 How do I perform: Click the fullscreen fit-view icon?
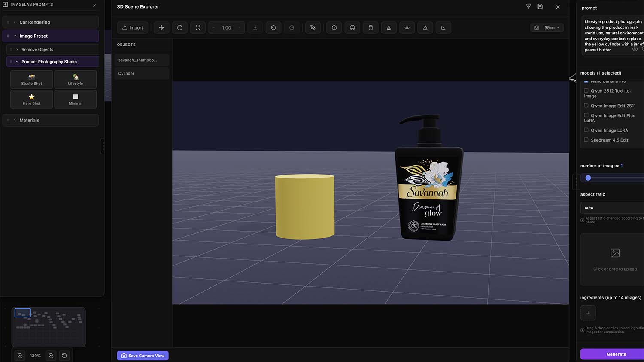tap(197, 27)
